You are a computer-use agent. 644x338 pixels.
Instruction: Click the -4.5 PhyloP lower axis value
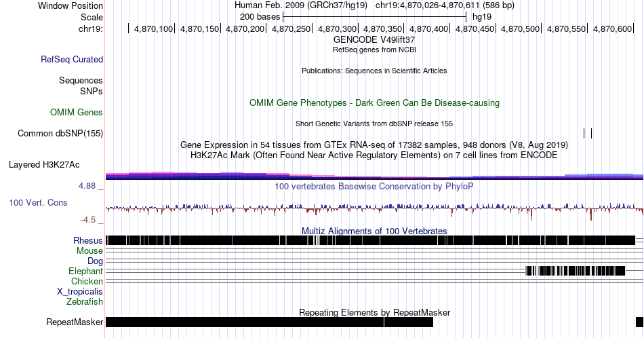(x=88, y=220)
